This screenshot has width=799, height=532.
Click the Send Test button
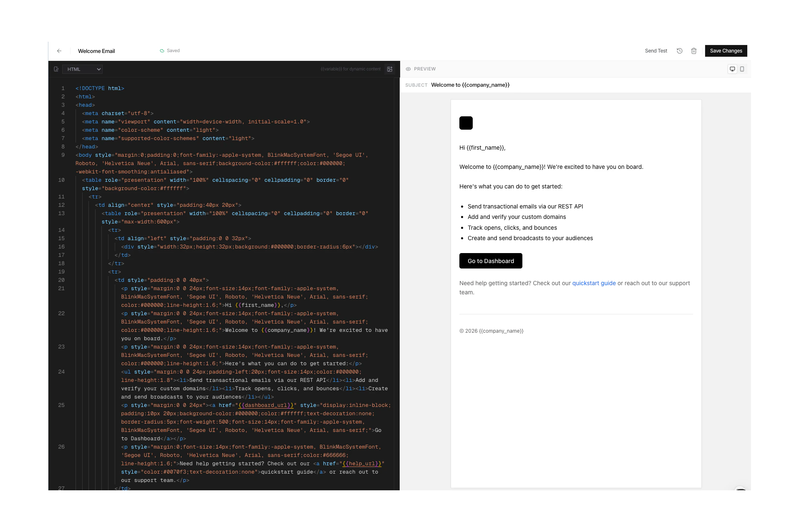(656, 51)
